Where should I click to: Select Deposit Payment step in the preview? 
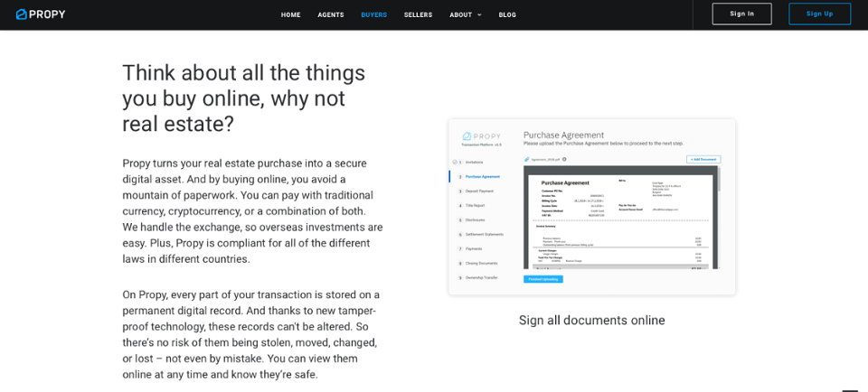click(475, 191)
